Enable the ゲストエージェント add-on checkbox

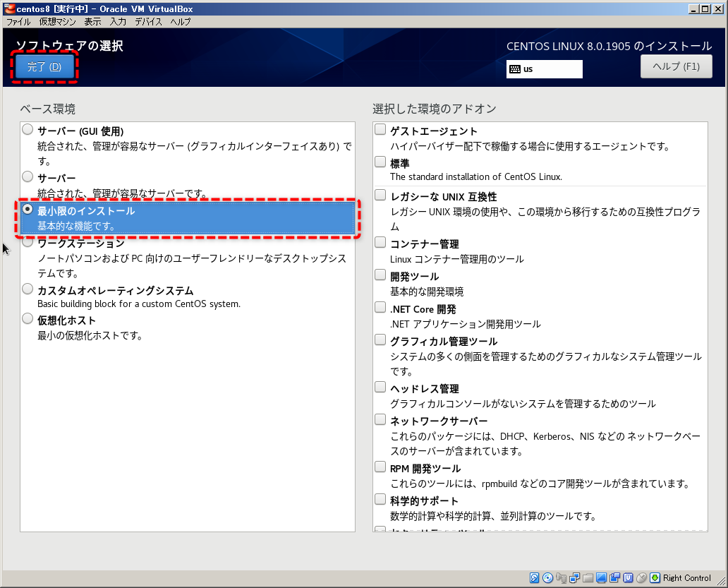[380, 129]
